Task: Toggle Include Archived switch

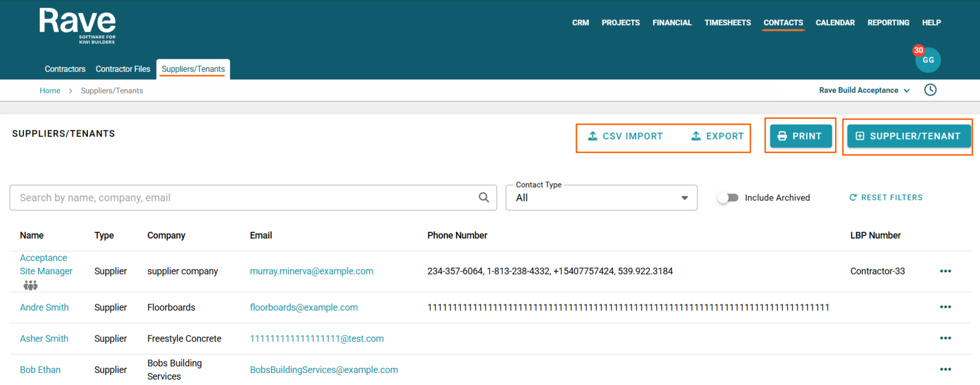Action: tap(728, 197)
